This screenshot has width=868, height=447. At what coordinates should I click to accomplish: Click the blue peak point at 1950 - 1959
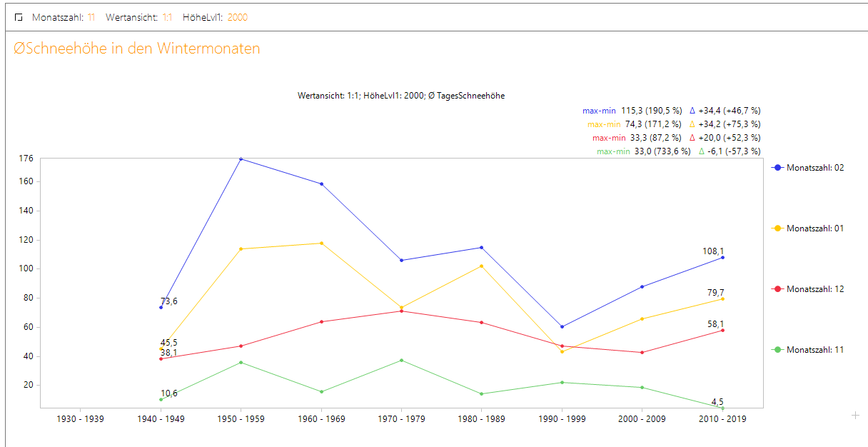click(x=241, y=159)
